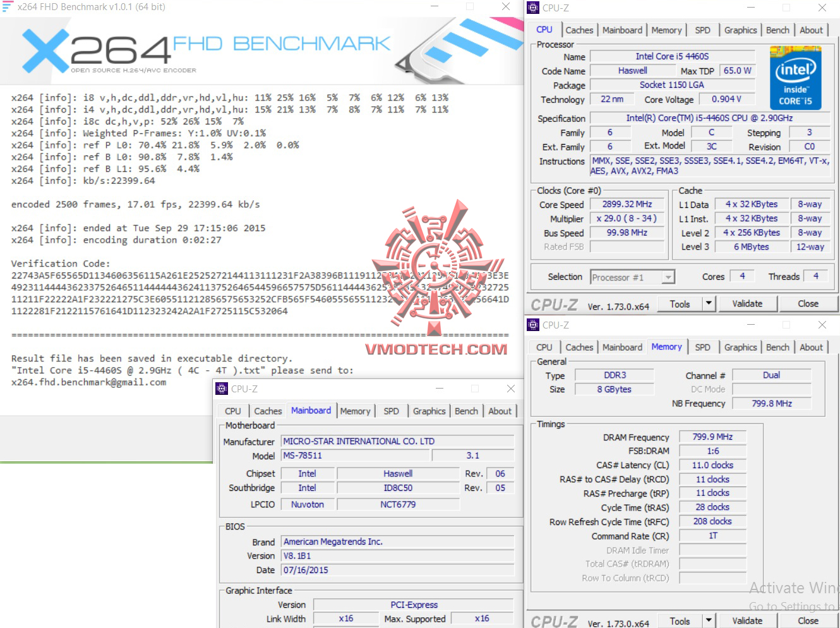Click the Core Speed value "2899.32 MHz"
The height and width of the screenshot is (628, 840).
(x=627, y=204)
